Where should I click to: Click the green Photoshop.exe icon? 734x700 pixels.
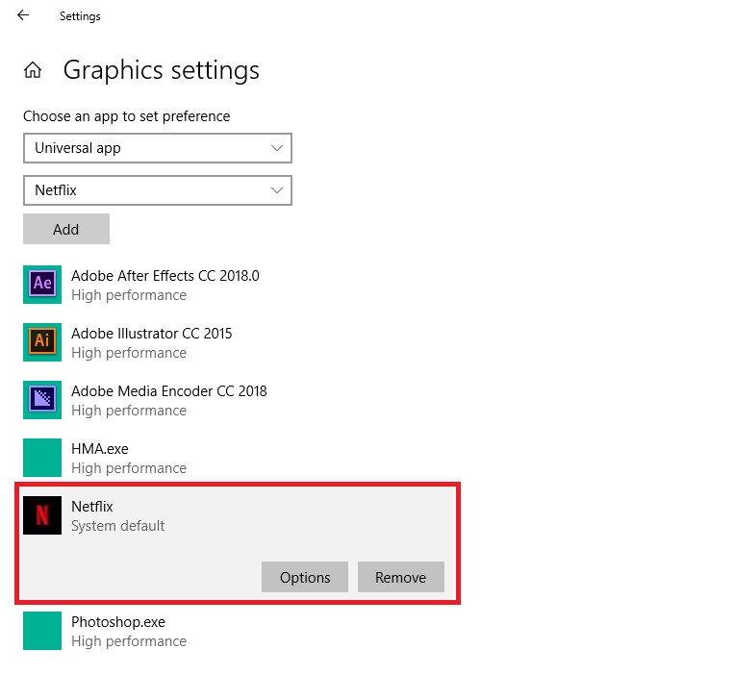(42, 631)
